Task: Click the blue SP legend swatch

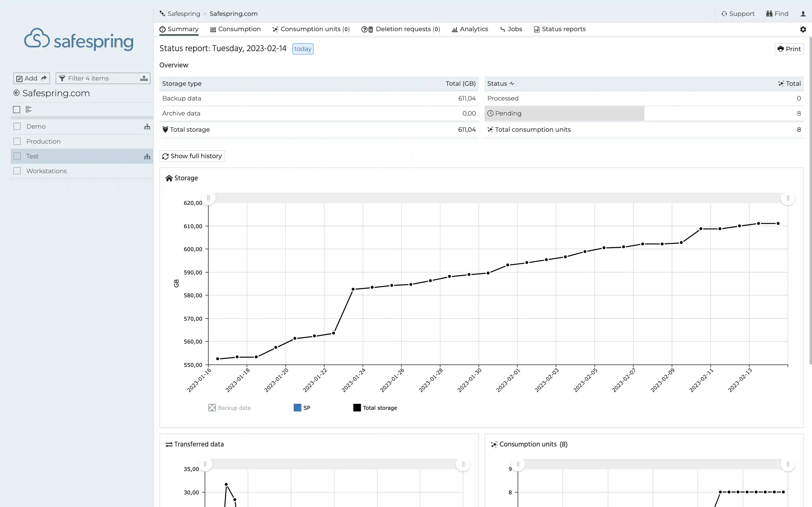Action: [x=297, y=408]
